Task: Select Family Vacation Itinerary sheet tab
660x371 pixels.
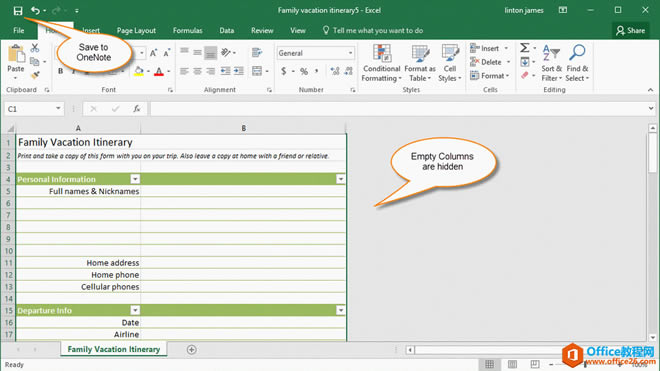Action: coord(114,349)
